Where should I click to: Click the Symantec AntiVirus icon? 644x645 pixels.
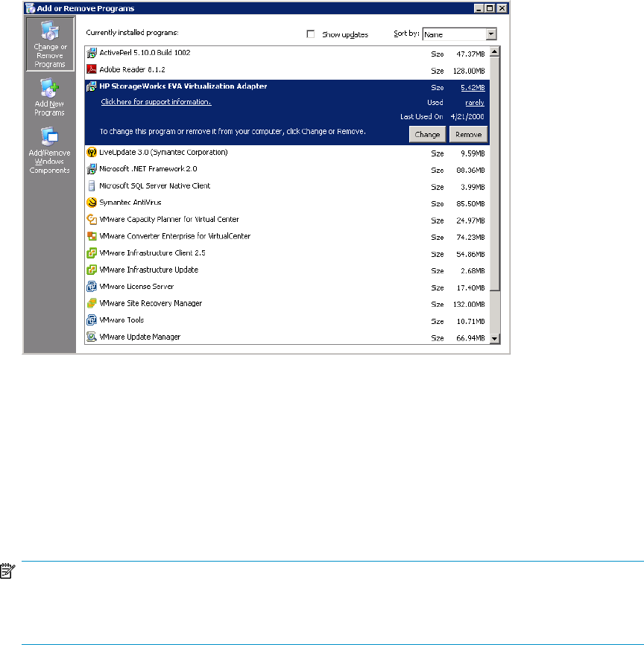coord(92,203)
